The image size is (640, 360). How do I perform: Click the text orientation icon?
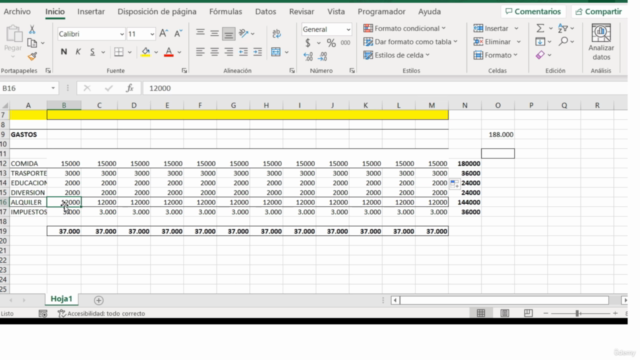coord(244,33)
